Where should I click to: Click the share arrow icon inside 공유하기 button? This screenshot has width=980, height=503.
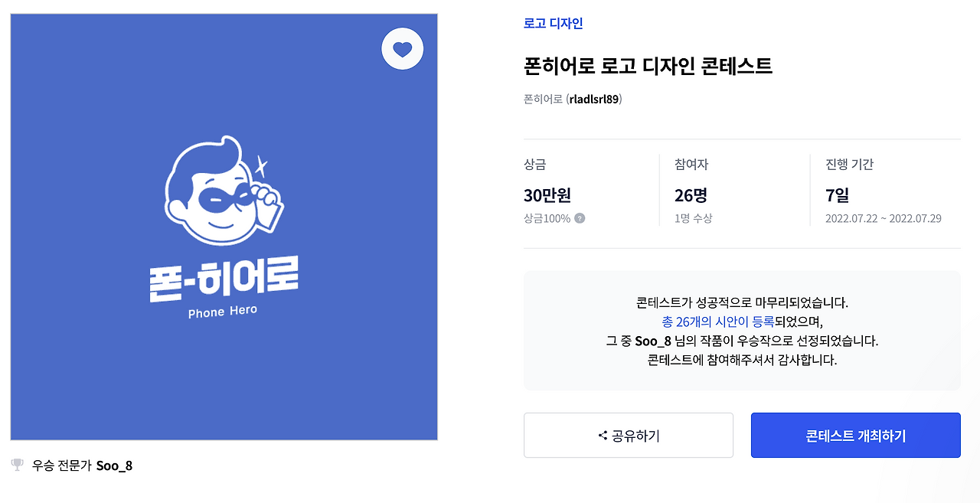pyautogui.click(x=603, y=435)
